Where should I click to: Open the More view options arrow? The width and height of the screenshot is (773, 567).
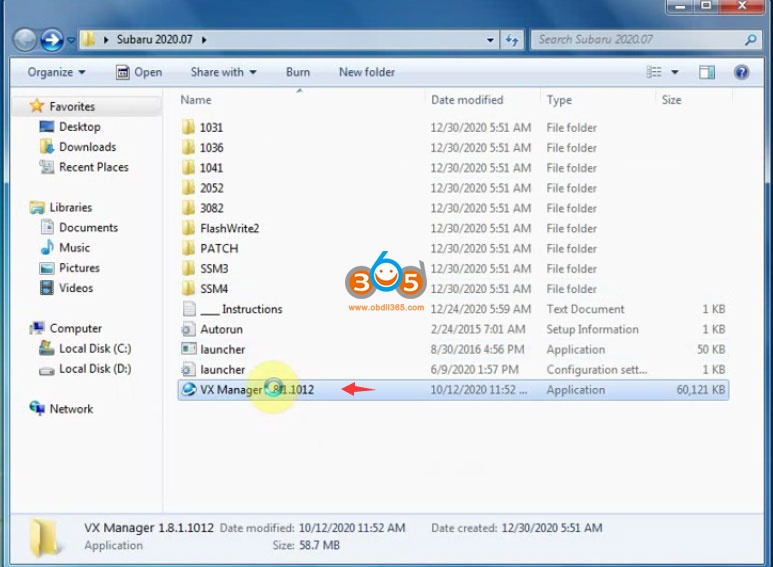point(675,72)
